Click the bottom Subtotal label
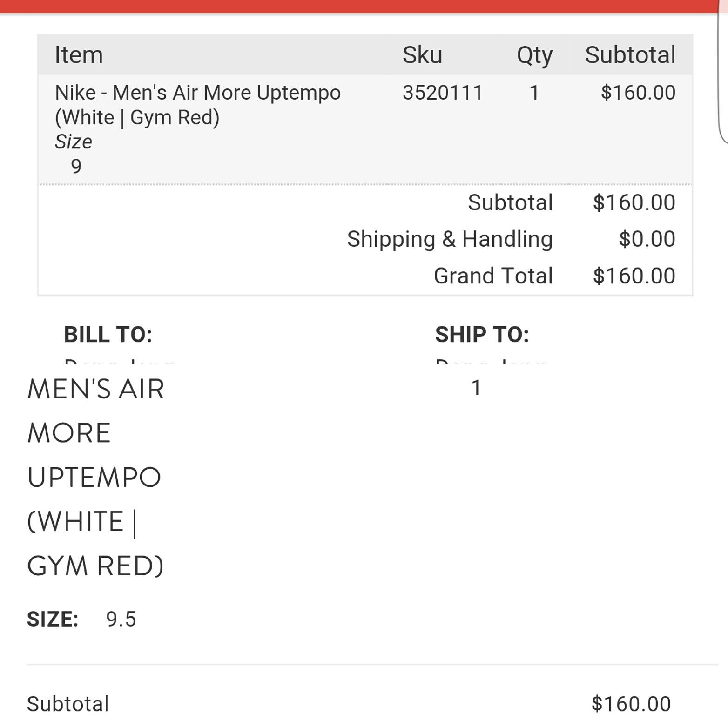Viewport: 728px width, 728px height. [68, 704]
